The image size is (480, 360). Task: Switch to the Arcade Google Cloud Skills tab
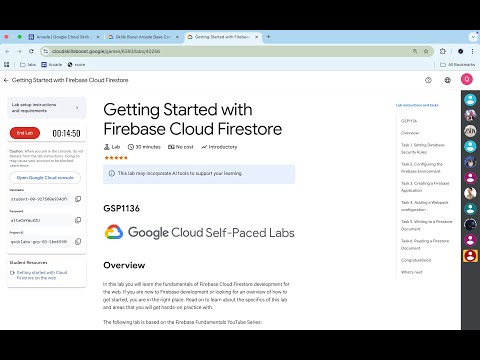(63, 37)
